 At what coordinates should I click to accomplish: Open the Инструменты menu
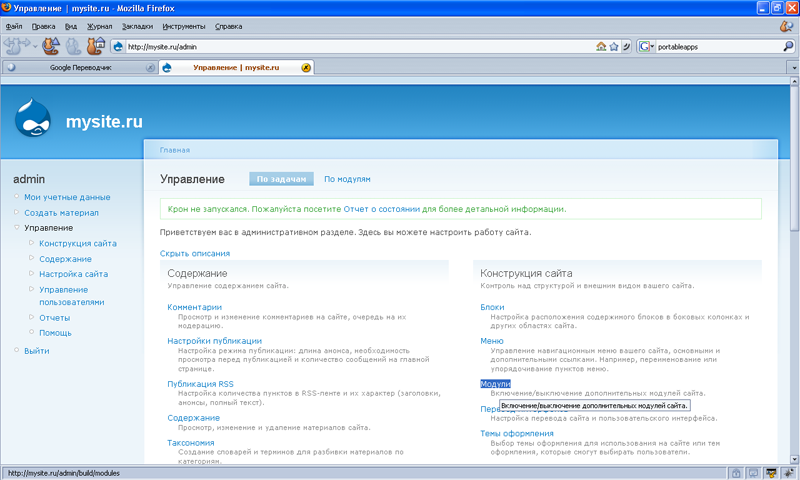[x=184, y=26]
